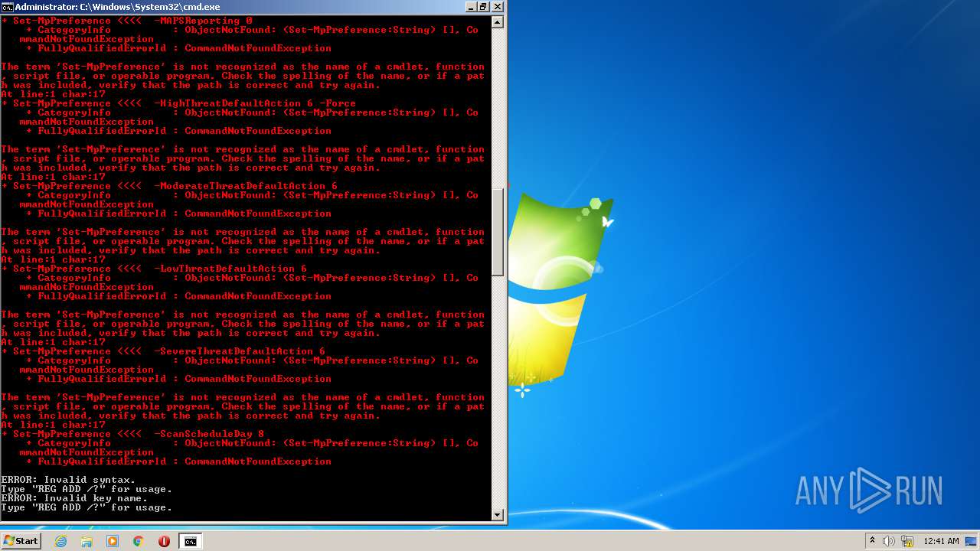Click the "ERROR: Invalid key name." line
The height and width of the screenshot is (551, 980).
pos(74,498)
